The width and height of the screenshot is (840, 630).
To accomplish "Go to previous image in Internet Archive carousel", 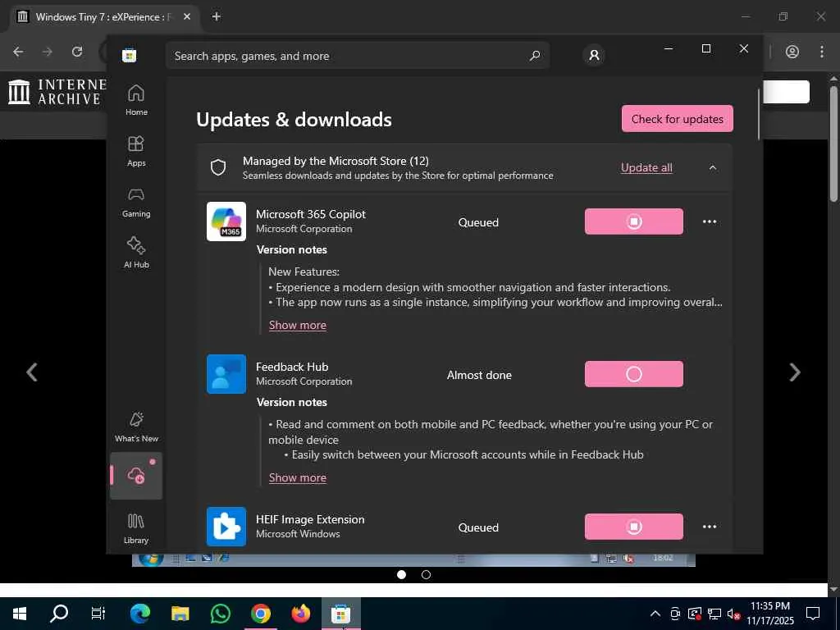I will pyautogui.click(x=32, y=372).
